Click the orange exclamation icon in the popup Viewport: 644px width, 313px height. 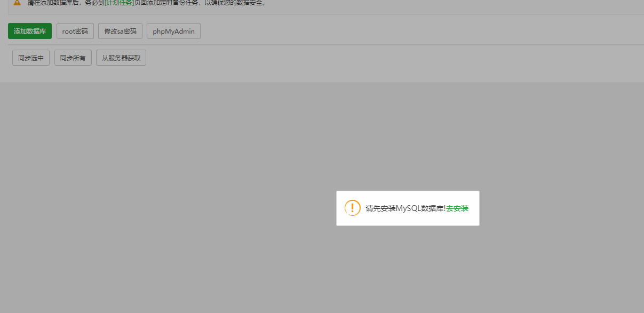352,208
